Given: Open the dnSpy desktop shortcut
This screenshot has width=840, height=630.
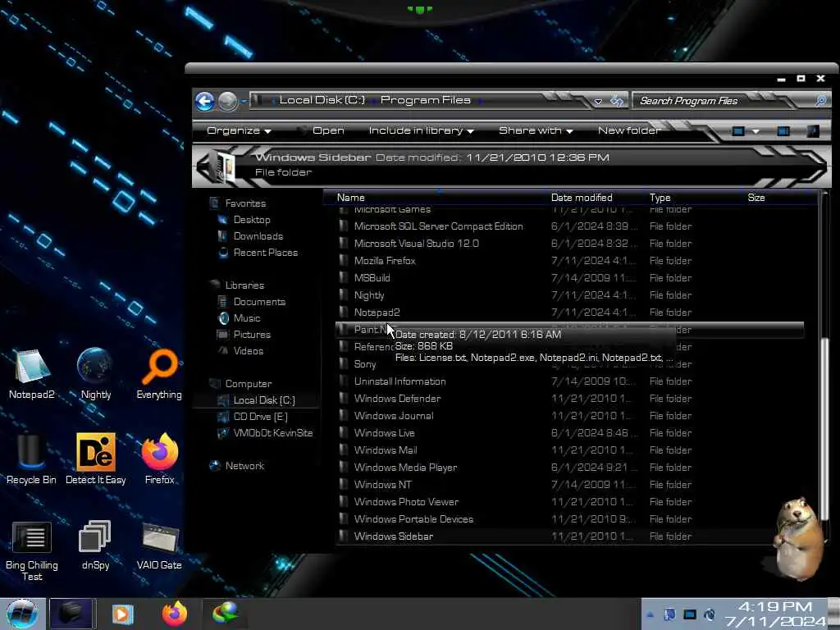Looking at the screenshot, I should click(95, 546).
